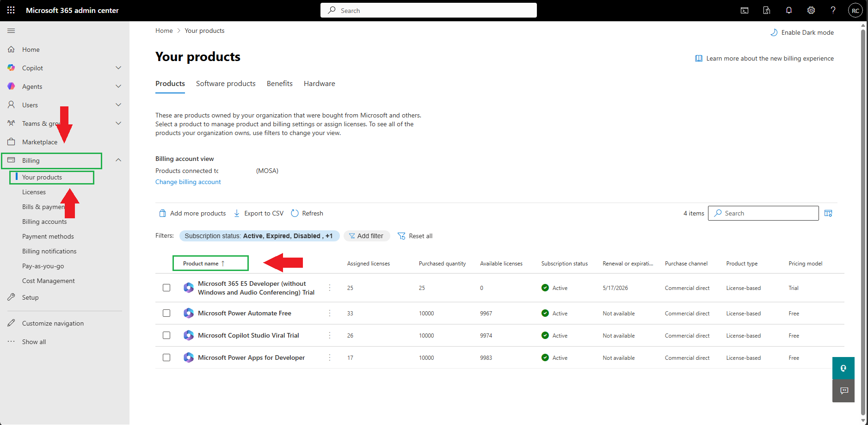Open Licenses in the Billing menu
868x425 pixels.
coord(34,192)
